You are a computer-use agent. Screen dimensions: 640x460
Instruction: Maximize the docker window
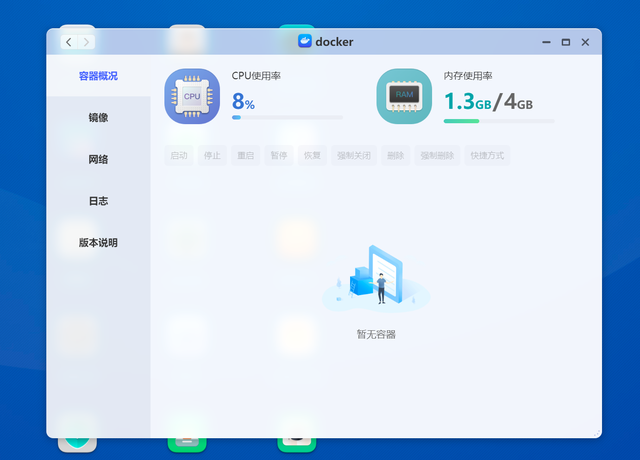pyautogui.click(x=566, y=42)
